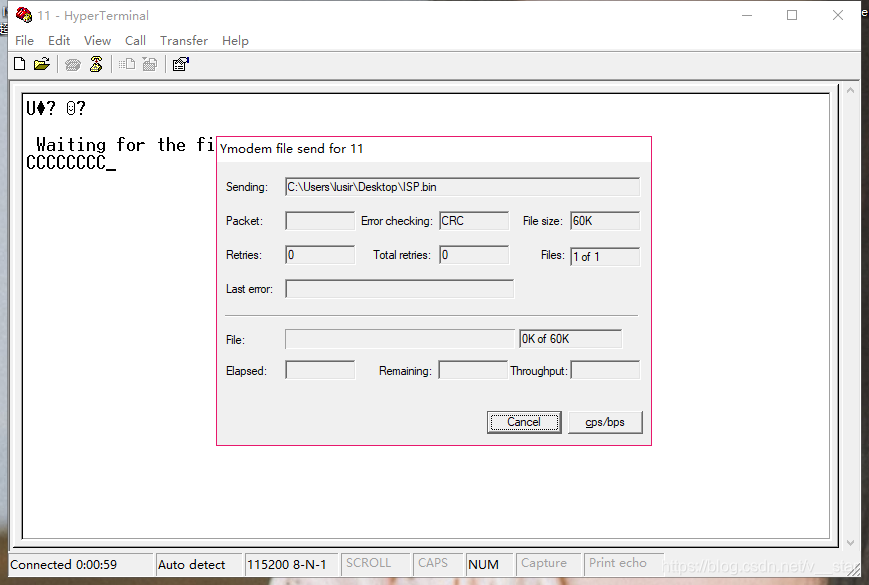Open the Help menu
Screen dimensions: 869x585
coord(235,40)
